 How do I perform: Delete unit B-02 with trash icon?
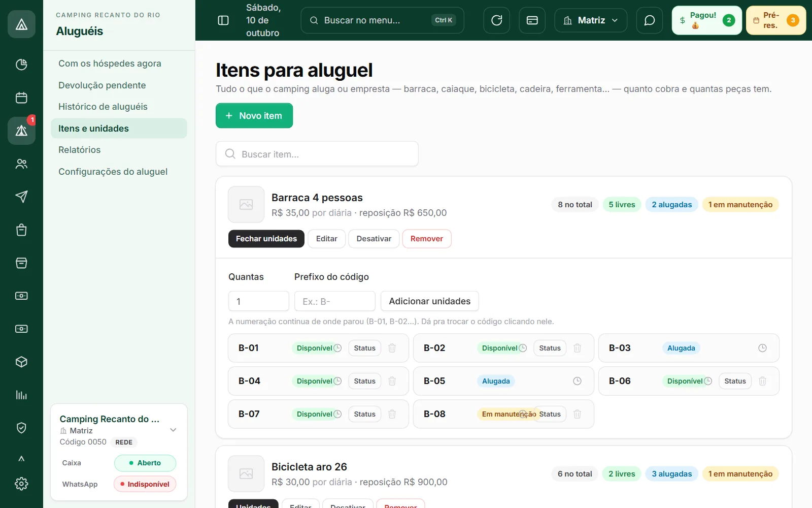tap(577, 348)
